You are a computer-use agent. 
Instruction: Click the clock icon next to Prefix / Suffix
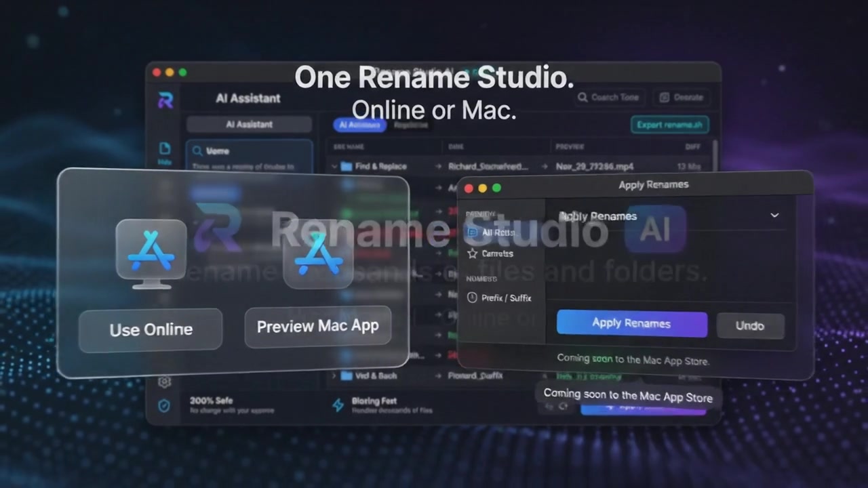click(473, 298)
